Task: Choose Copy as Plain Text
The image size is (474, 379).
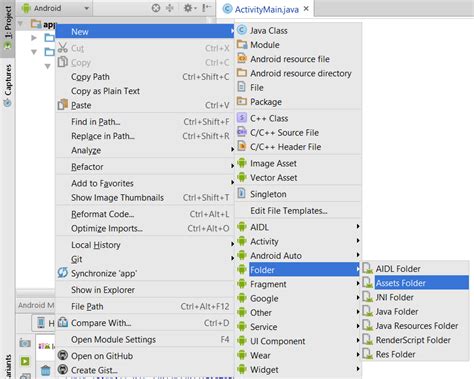Action: pyautogui.click(x=144, y=91)
